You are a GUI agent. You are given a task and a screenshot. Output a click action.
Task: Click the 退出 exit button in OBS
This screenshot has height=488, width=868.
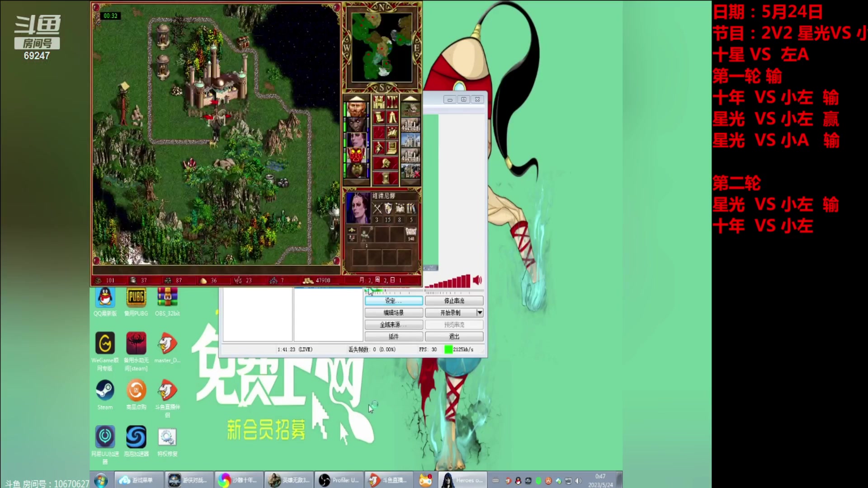click(x=454, y=337)
